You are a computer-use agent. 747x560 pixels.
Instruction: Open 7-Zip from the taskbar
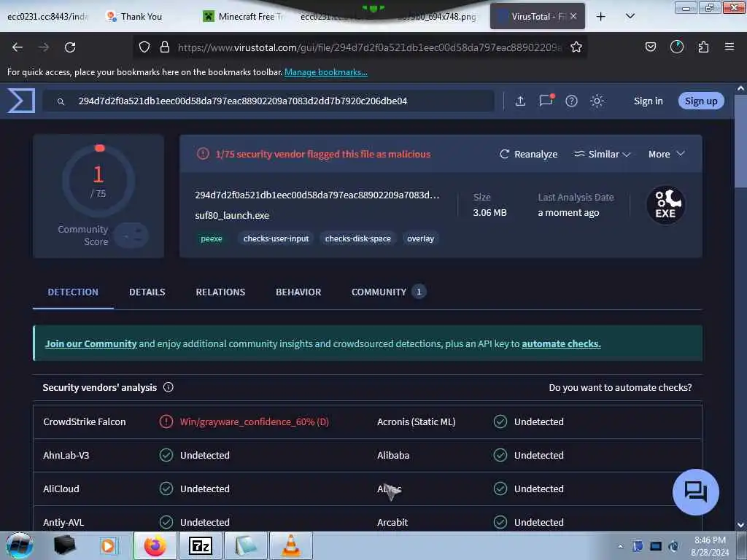(x=200, y=545)
